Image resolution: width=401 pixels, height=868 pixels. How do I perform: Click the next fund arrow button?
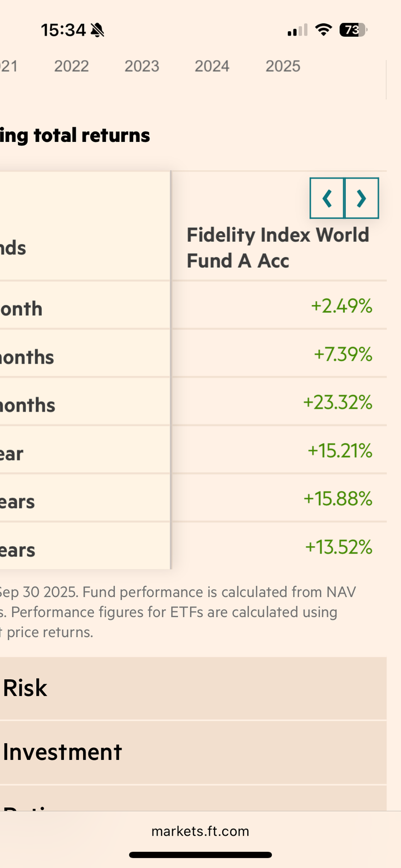click(x=361, y=198)
